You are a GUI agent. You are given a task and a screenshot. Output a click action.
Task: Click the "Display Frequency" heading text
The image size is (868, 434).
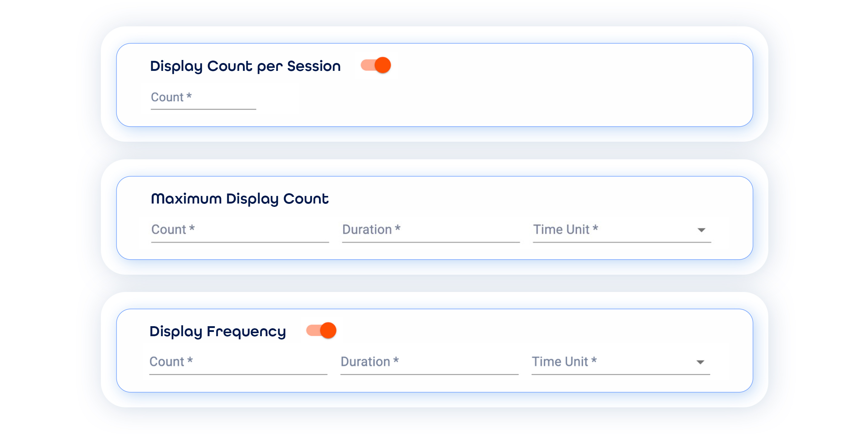[218, 332]
